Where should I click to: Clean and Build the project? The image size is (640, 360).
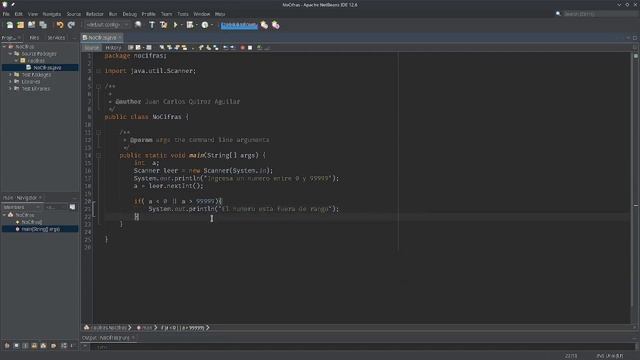pos(164,25)
